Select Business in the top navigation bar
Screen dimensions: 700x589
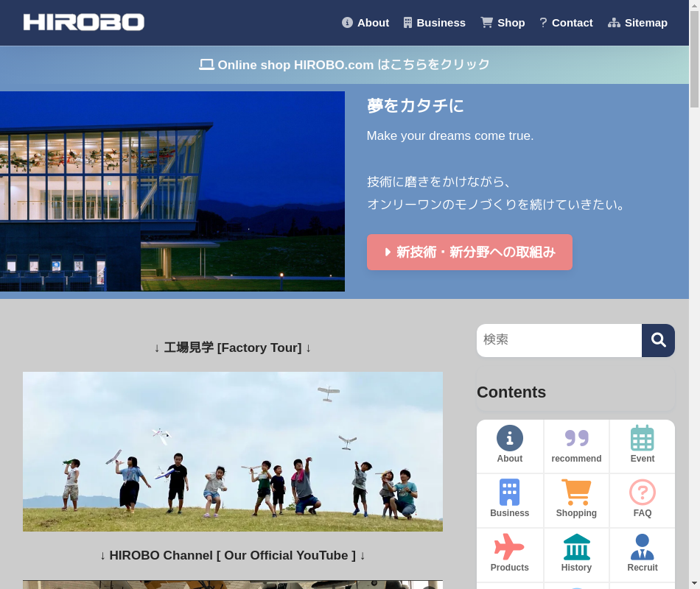434,23
